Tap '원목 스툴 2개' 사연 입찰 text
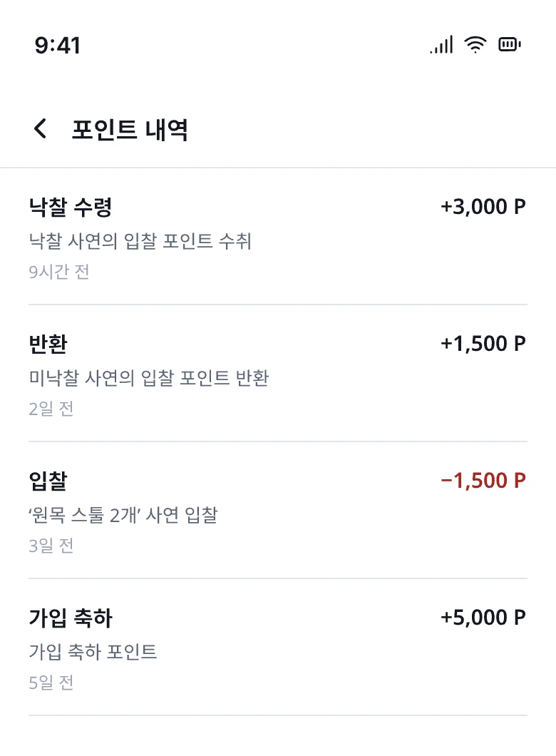556x756 pixels. [123, 514]
